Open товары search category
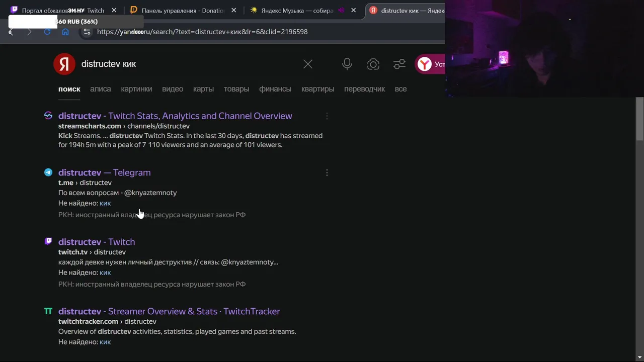Image resolution: width=644 pixels, height=362 pixels. click(236, 89)
